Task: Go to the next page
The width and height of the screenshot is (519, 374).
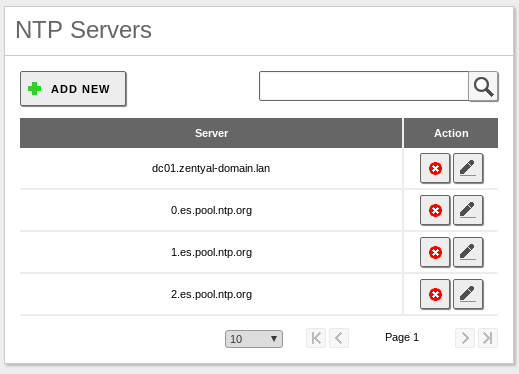Action: click(465, 338)
